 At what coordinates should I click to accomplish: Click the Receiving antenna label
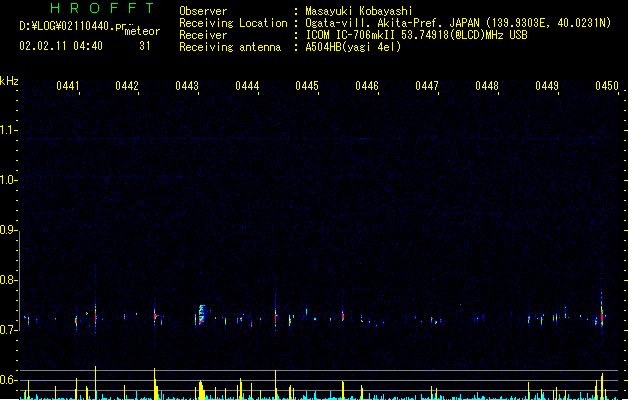(x=230, y=47)
